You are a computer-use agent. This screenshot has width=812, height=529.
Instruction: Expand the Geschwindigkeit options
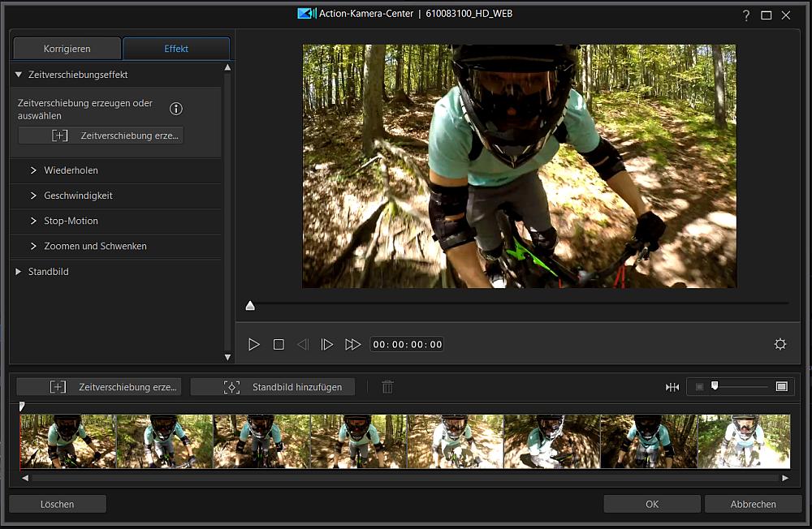(x=78, y=196)
